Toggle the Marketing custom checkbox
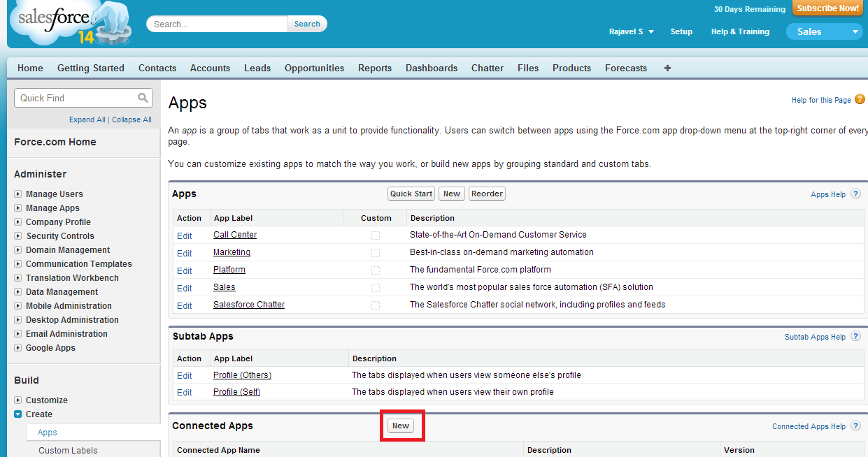Image resolution: width=868 pixels, height=457 pixels. click(376, 253)
